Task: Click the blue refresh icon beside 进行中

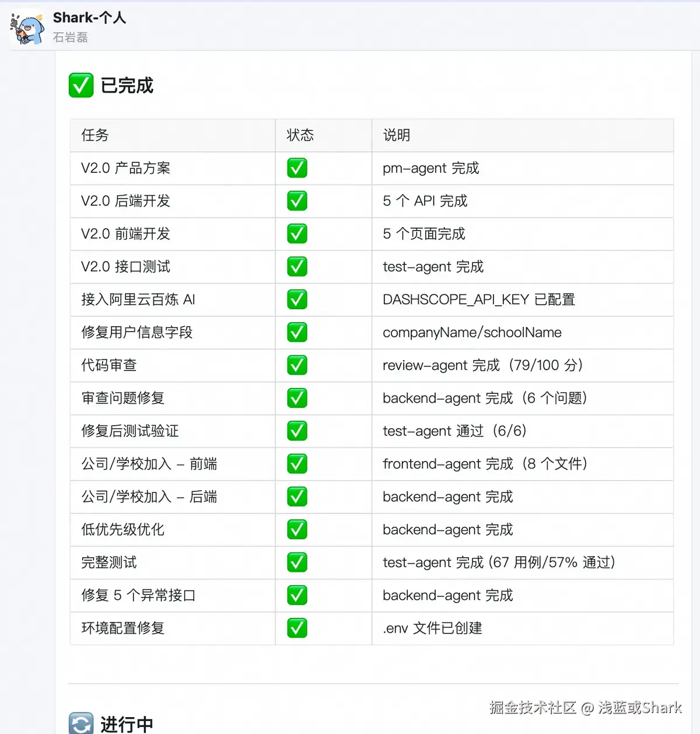Action: (81, 723)
